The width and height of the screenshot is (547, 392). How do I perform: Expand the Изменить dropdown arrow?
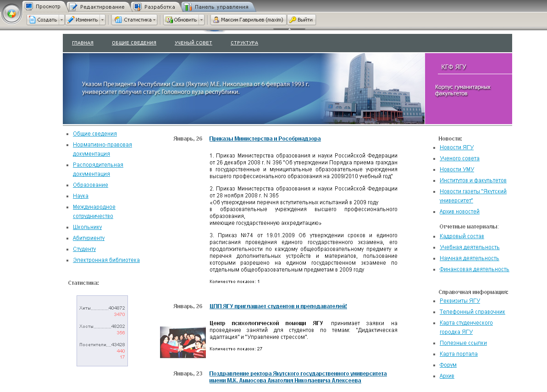click(103, 20)
